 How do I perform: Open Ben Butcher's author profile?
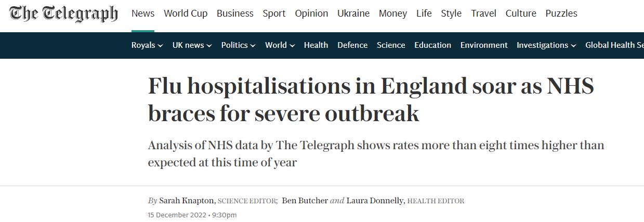pos(305,201)
